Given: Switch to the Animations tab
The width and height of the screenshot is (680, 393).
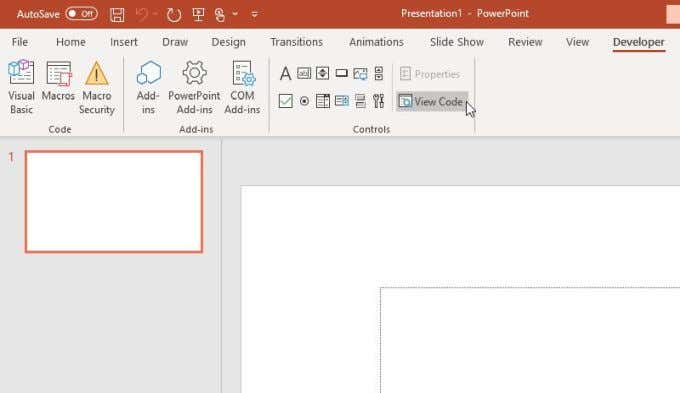Looking at the screenshot, I should coord(376,42).
